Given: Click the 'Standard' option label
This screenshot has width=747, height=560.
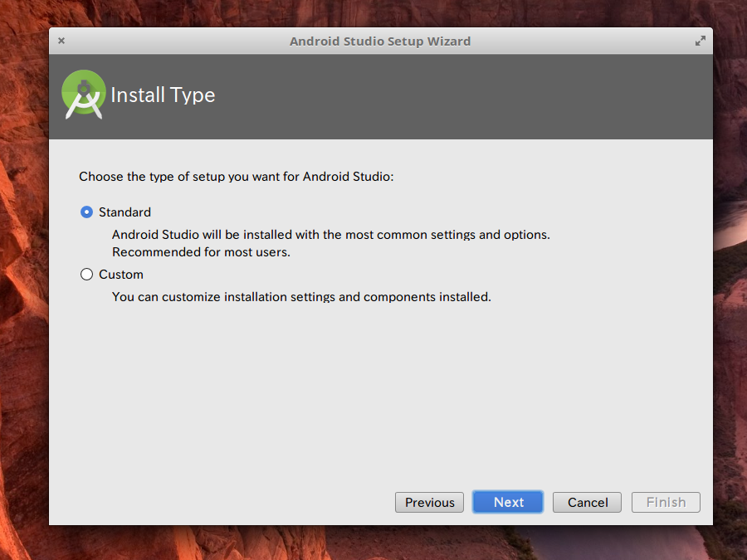Looking at the screenshot, I should coord(124,212).
